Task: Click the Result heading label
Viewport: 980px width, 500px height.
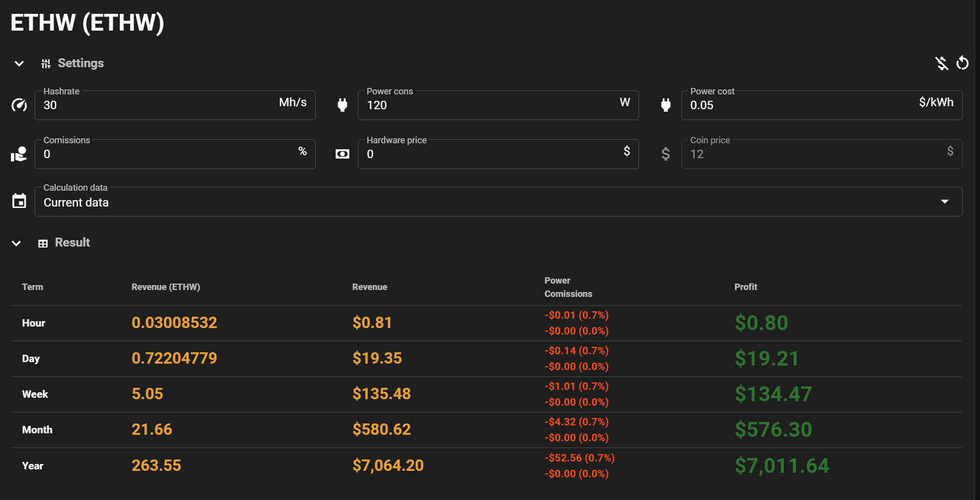Action: pos(72,243)
